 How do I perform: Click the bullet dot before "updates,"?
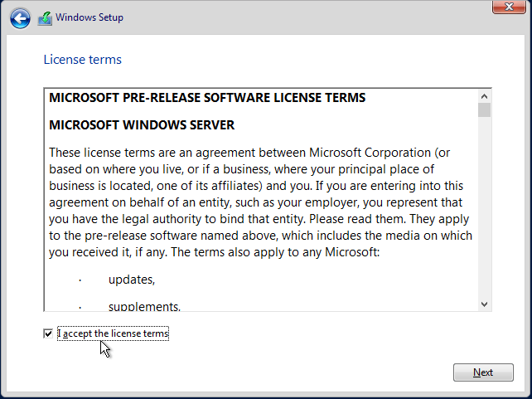click(x=80, y=280)
